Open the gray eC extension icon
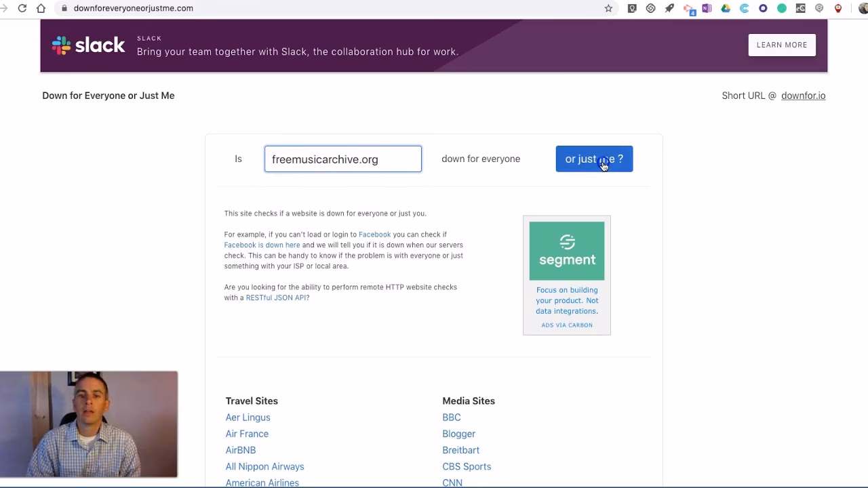The width and height of the screenshot is (868, 488). [x=801, y=8]
